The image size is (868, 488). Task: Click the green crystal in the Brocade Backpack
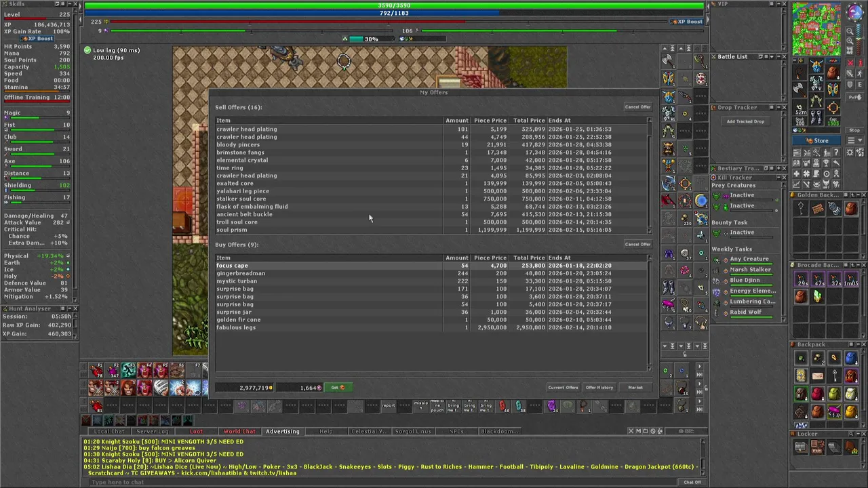(818, 296)
